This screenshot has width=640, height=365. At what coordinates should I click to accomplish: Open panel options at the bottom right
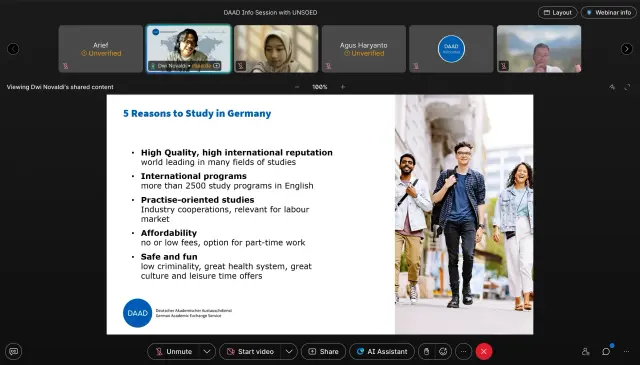point(627,352)
